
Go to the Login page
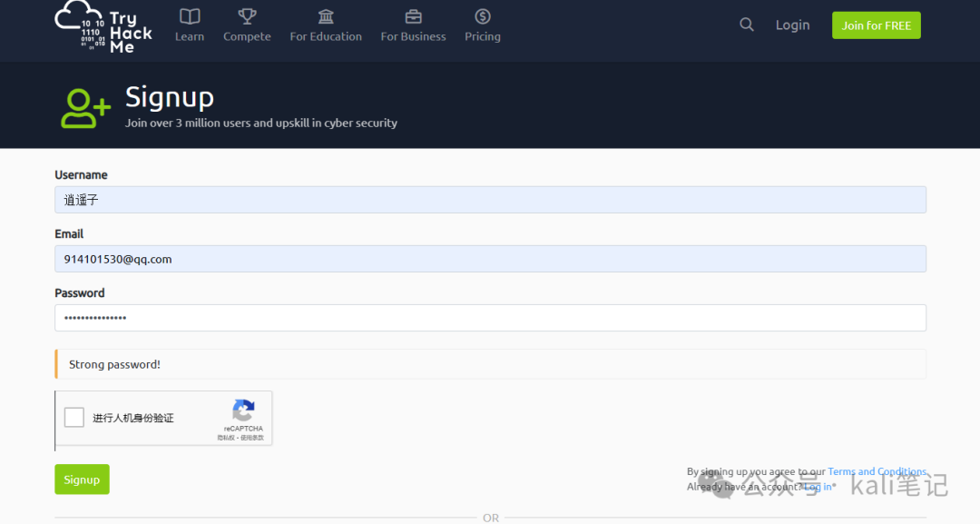coord(792,25)
